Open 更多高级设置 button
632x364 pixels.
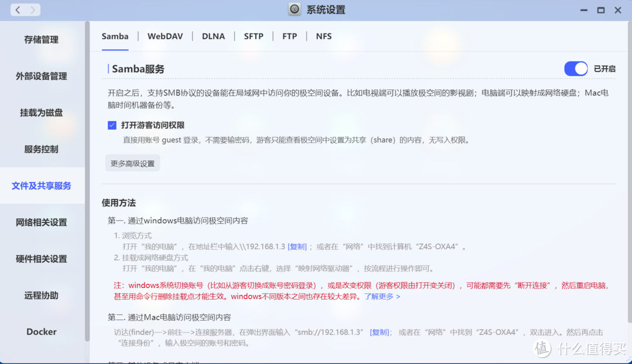tap(133, 163)
